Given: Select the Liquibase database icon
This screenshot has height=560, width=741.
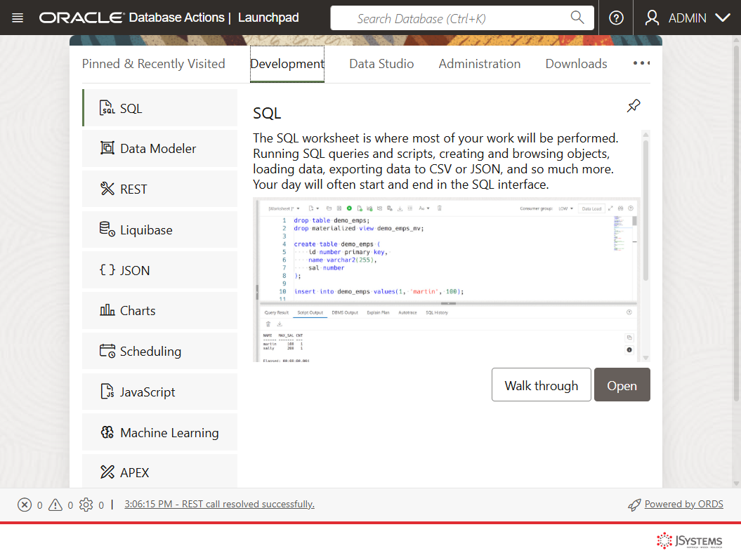Looking at the screenshot, I should (x=107, y=229).
